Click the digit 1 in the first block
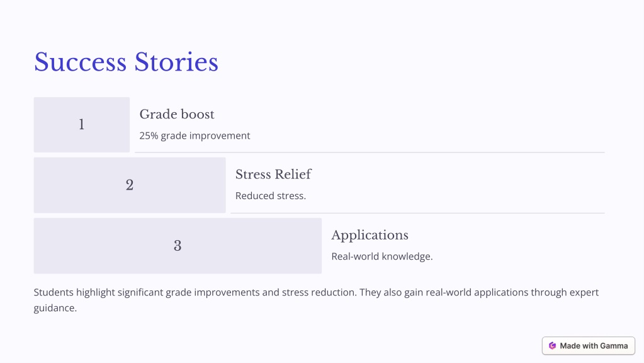This screenshot has height=363, width=644. [x=82, y=125]
